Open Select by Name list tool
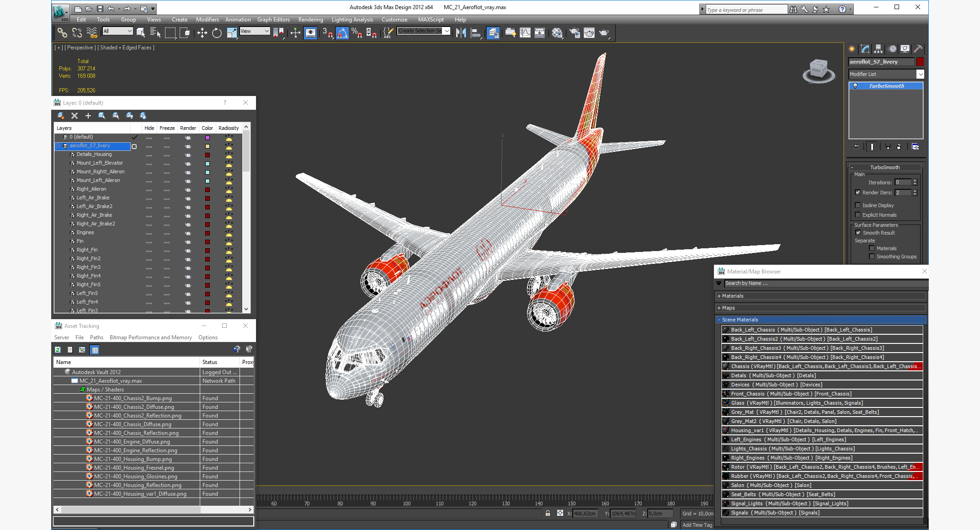This screenshot has width=980, height=530. (155, 32)
